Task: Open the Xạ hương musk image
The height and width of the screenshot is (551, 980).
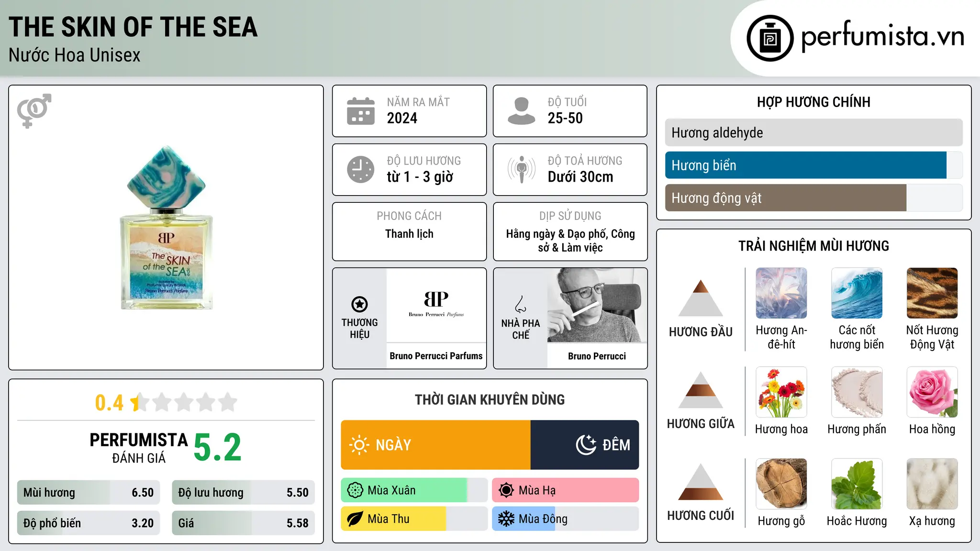Action: pyautogui.click(x=932, y=484)
